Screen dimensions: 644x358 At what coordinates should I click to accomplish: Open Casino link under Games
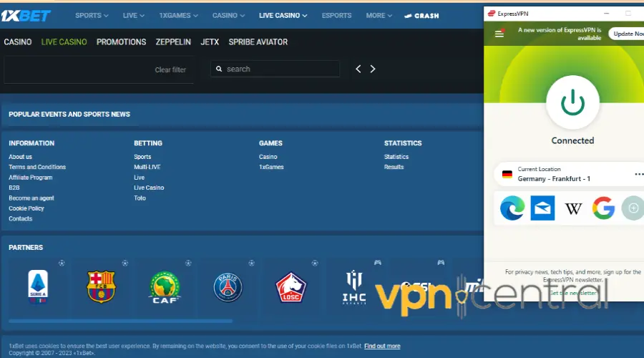(x=268, y=157)
